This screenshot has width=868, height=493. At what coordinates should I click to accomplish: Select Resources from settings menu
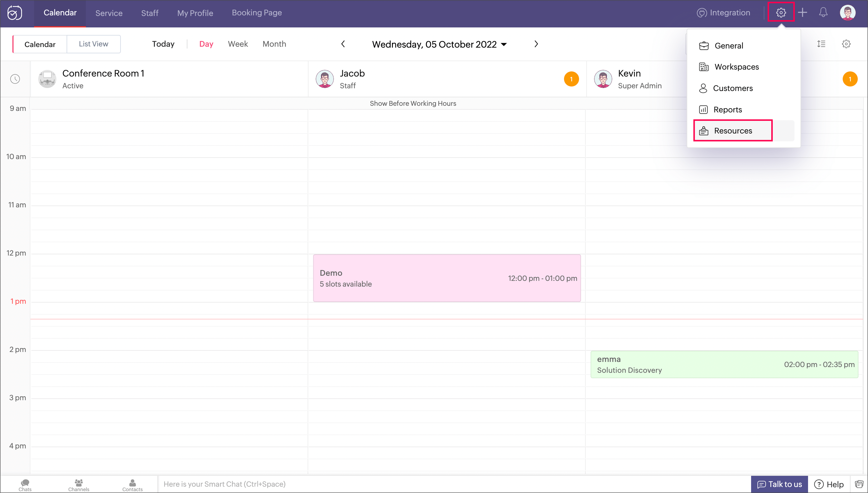tap(744, 131)
